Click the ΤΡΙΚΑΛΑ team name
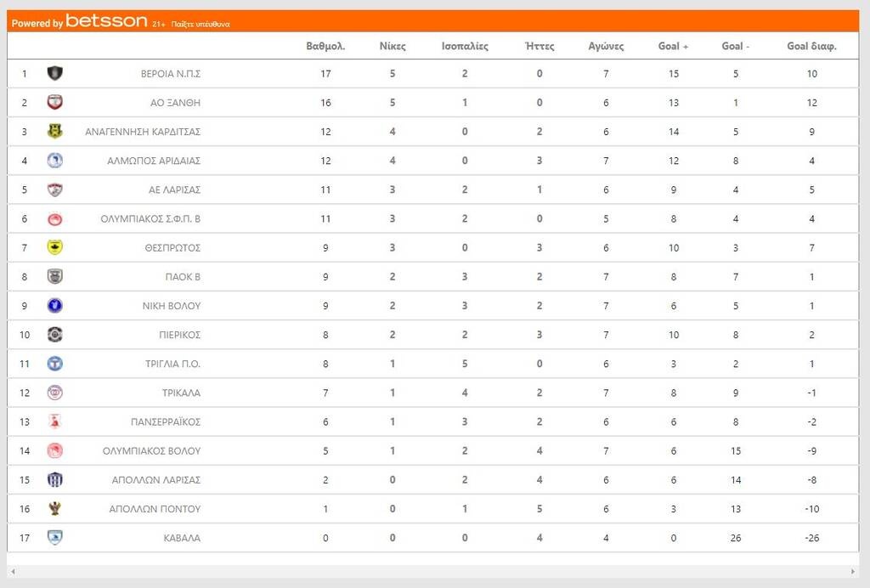This screenshot has height=588, width=870. 181,393
